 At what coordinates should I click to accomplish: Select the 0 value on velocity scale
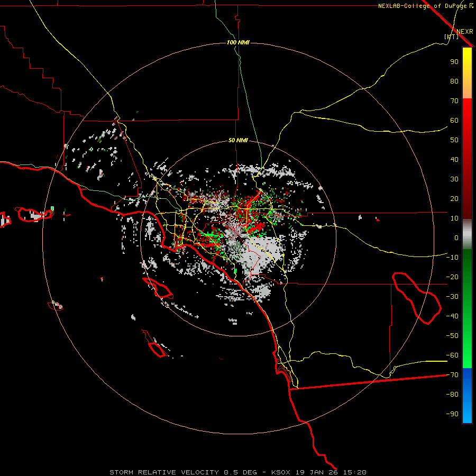pos(456,238)
